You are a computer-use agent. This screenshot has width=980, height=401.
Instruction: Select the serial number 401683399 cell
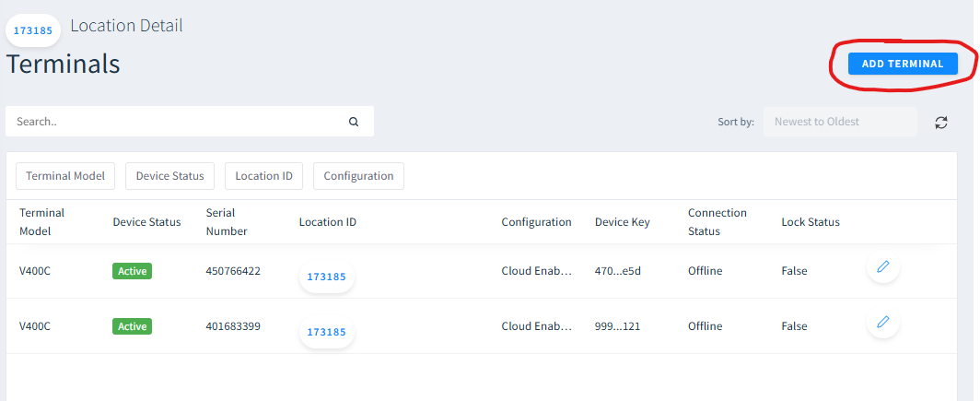pyautogui.click(x=233, y=326)
